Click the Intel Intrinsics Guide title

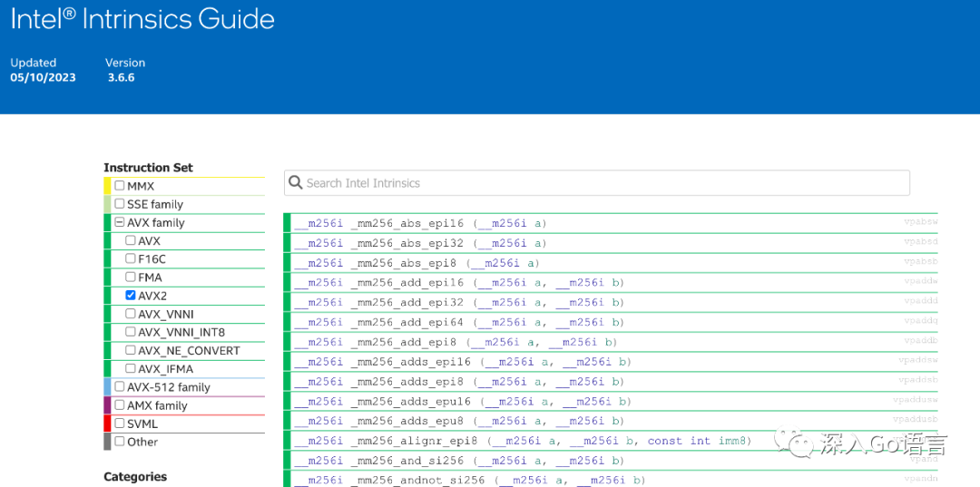(x=143, y=19)
